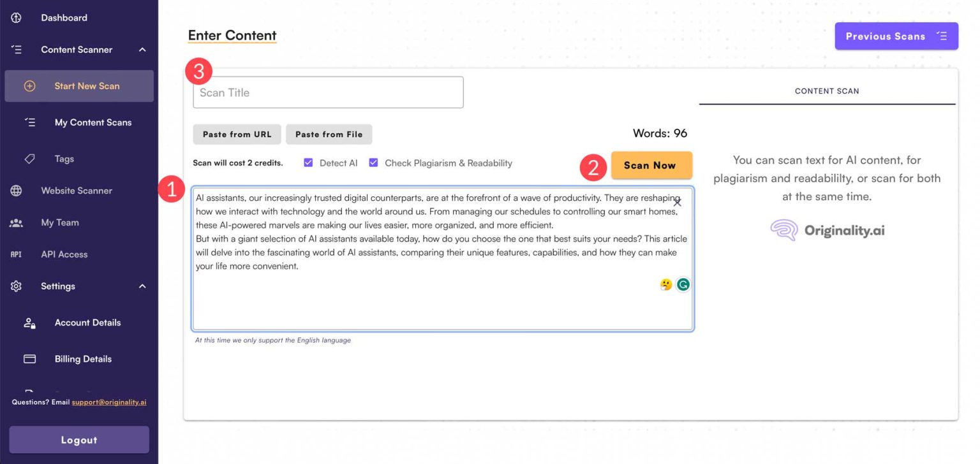Image resolution: width=980 pixels, height=464 pixels.
Task: Click the Scan Now button
Action: click(x=651, y=164)
